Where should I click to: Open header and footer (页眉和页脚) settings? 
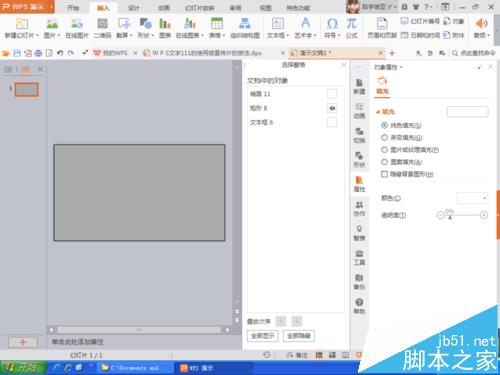382,28
